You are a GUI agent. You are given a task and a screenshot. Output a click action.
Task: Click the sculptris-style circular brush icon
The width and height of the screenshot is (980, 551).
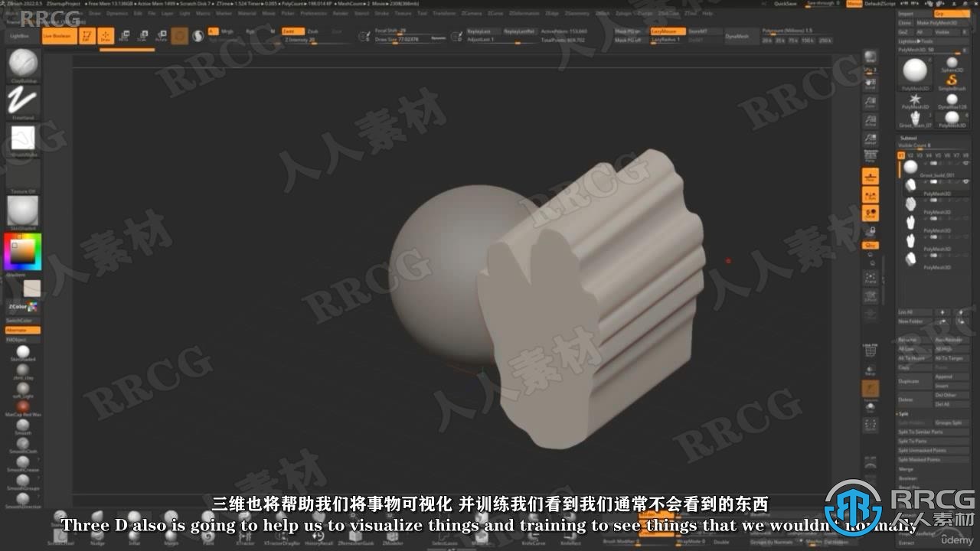point(179,36)
